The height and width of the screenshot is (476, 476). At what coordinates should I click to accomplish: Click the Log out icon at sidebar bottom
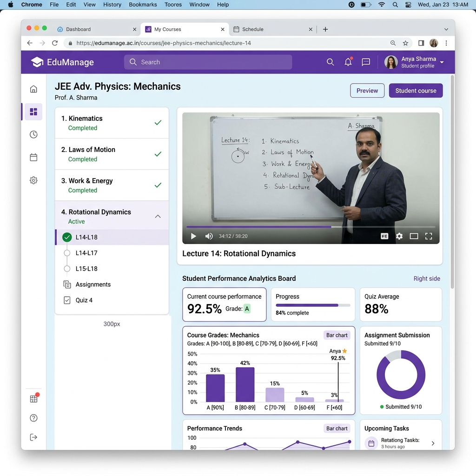click(33, 437)
